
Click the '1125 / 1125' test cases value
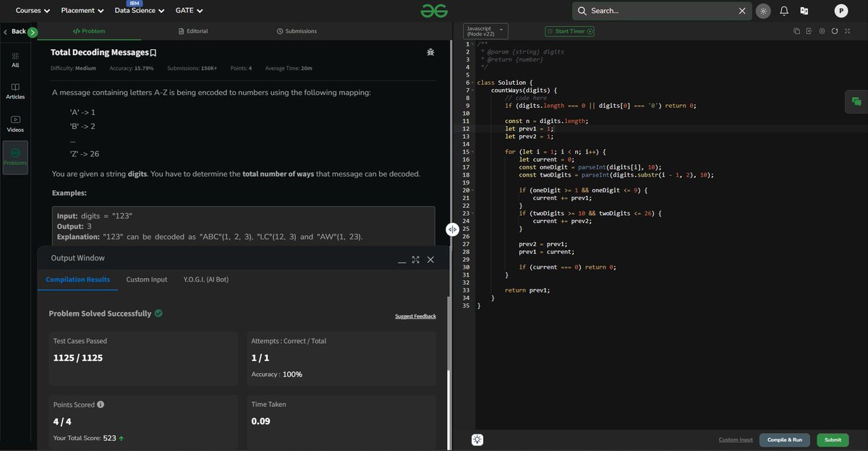78,358
